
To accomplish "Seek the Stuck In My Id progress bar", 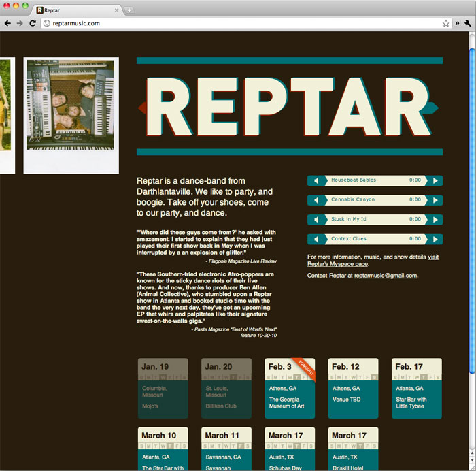I will tap(375, 219).
